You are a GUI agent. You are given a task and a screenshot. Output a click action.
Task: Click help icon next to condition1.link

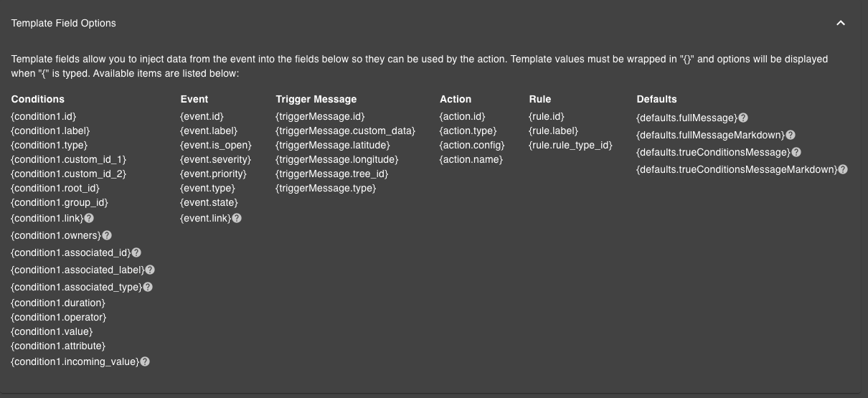(x=90, y=218)
